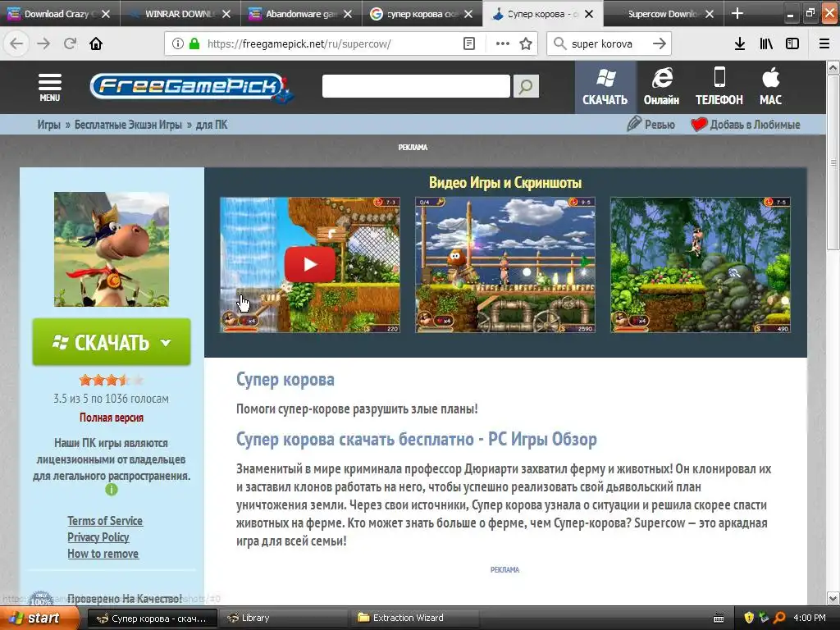Click the Супер корова taskbar button
840x630 pixels.
tap(152, 618)
